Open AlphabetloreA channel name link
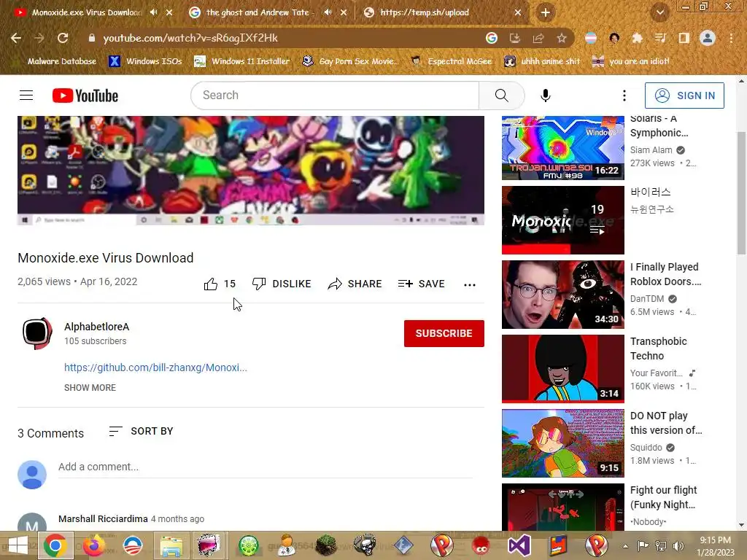 pyautogui.click(x=97, y=327)
